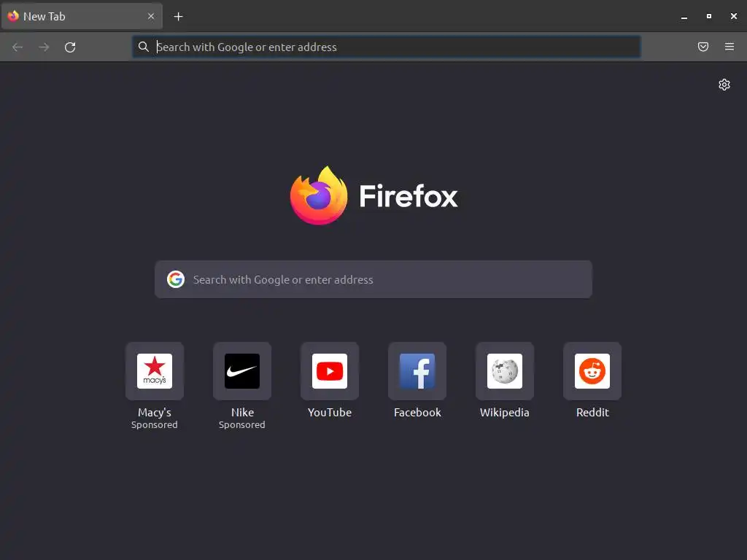This screenshot has width=747, height=560.
Task: Reload the current page
Action: pyautogui.click(x=70, y=47)
